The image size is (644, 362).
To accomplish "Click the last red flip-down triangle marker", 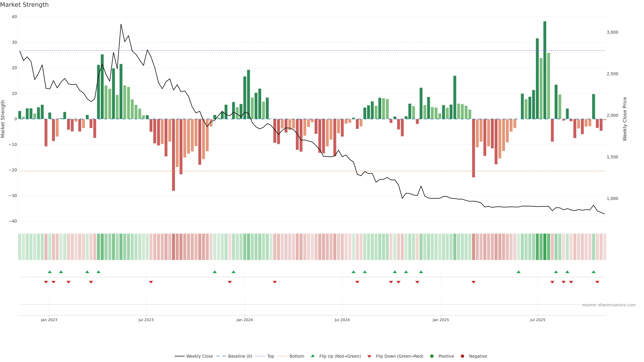I will [597, 282].
